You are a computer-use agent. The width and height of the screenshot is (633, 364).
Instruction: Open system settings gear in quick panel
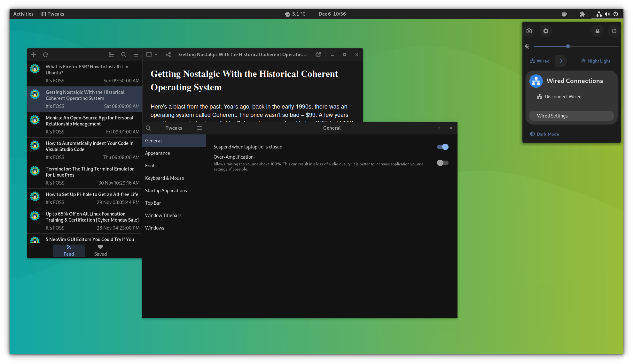coord(546,31)
